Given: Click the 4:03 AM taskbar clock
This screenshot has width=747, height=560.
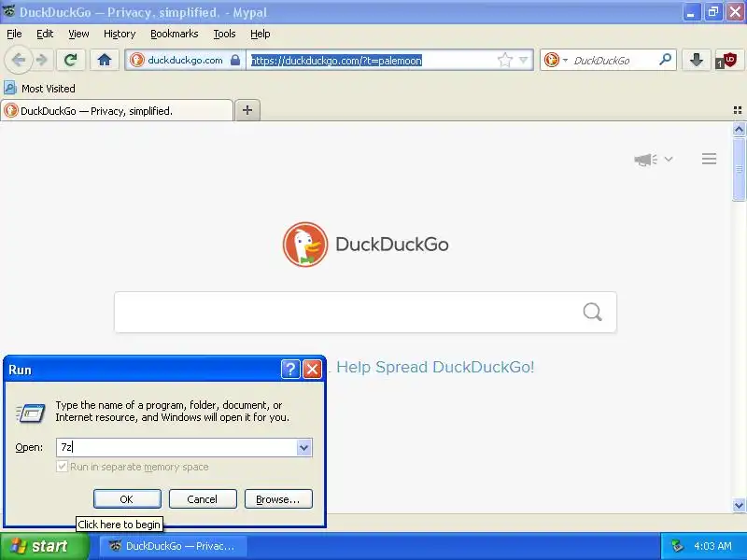Looking at the screenshot, I should 712,546.
